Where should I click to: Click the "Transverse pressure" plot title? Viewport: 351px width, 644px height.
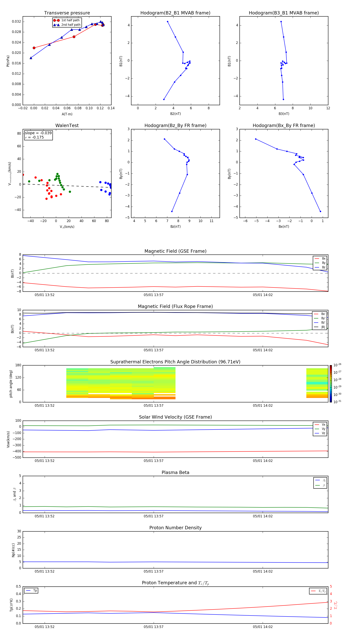click(67, 13)
